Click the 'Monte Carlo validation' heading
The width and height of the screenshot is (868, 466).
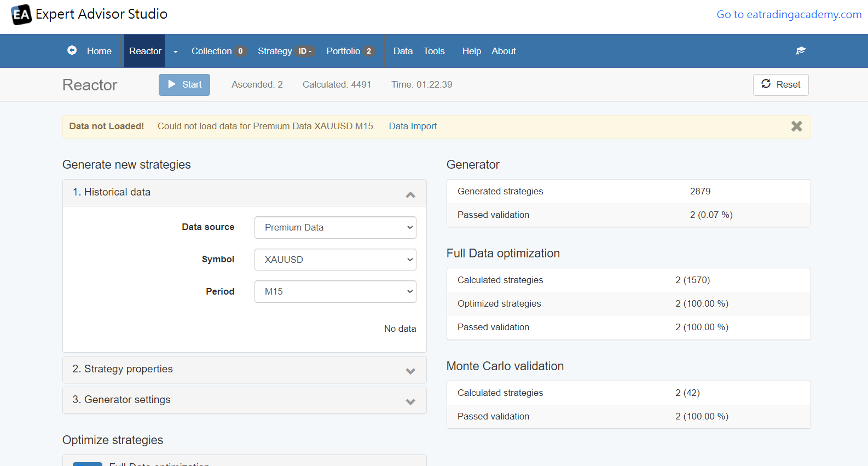pos(505,366)
